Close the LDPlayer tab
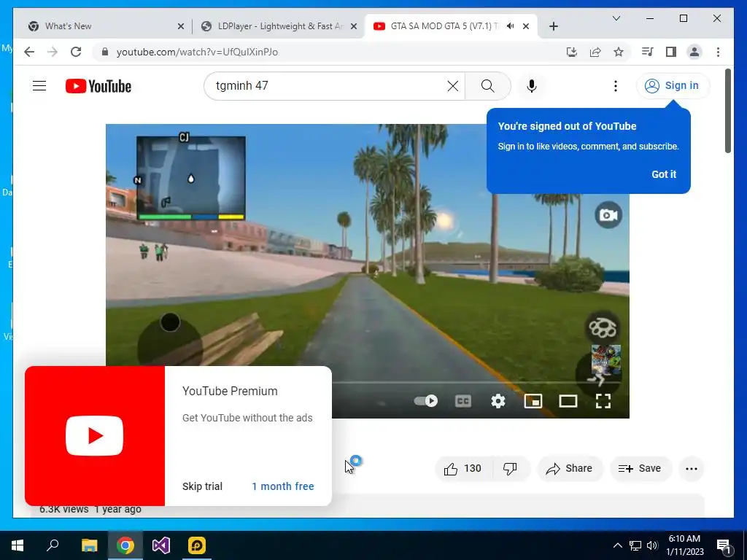 click(354, 26)
